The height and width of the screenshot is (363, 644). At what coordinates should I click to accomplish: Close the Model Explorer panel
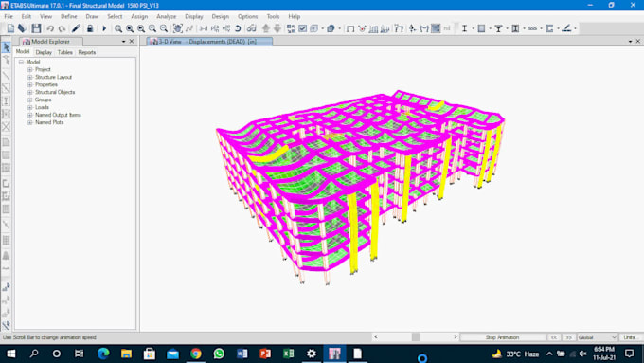(x=132, y=42)
